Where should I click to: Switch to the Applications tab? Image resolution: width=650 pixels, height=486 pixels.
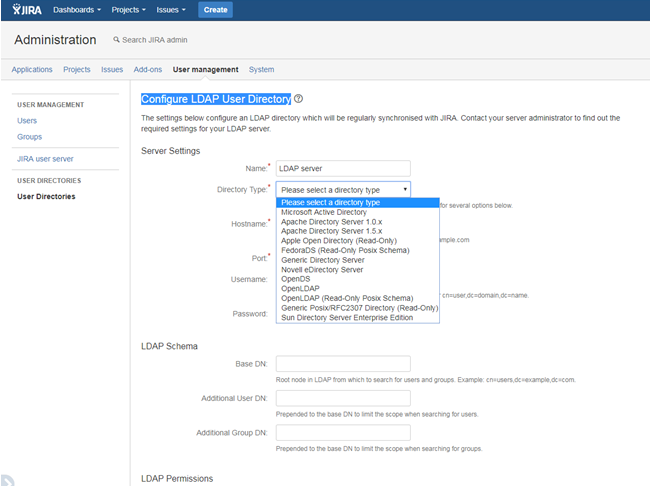pyautogui.click(x=32, y=69)
